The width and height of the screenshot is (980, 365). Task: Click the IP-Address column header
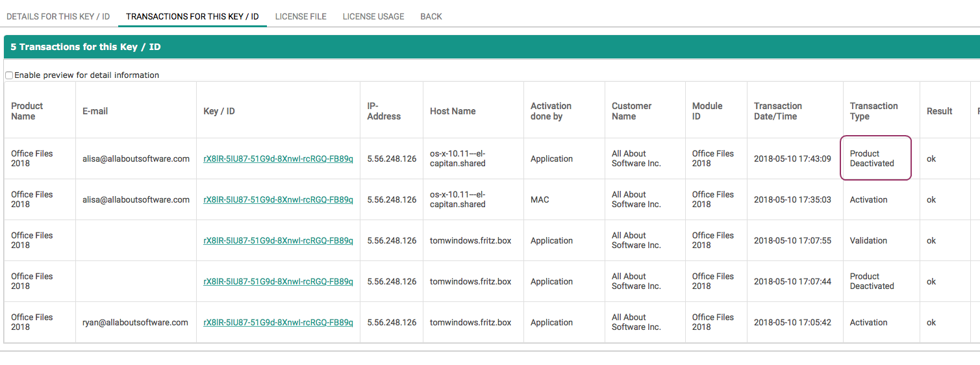point(384,111)
